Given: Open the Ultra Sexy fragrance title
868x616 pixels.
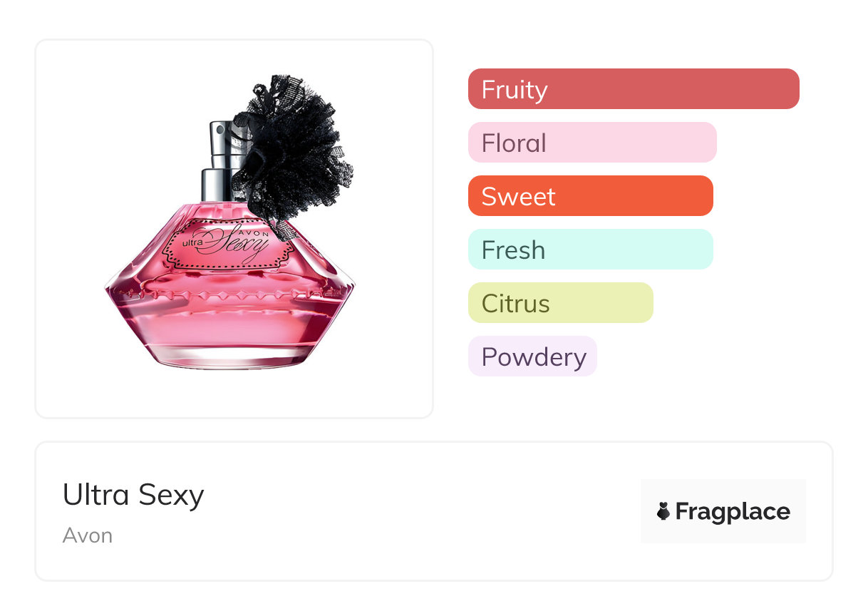Looking at the screenshot, I should tap(133, 495).
